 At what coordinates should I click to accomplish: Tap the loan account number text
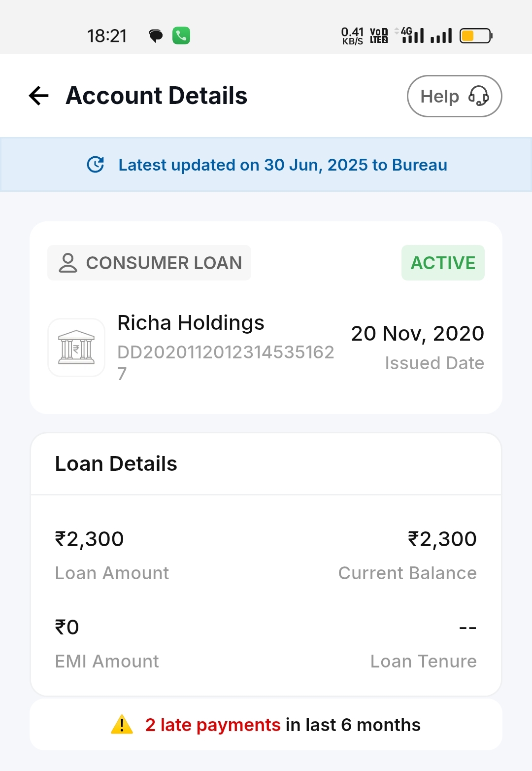tap(226, 352)
